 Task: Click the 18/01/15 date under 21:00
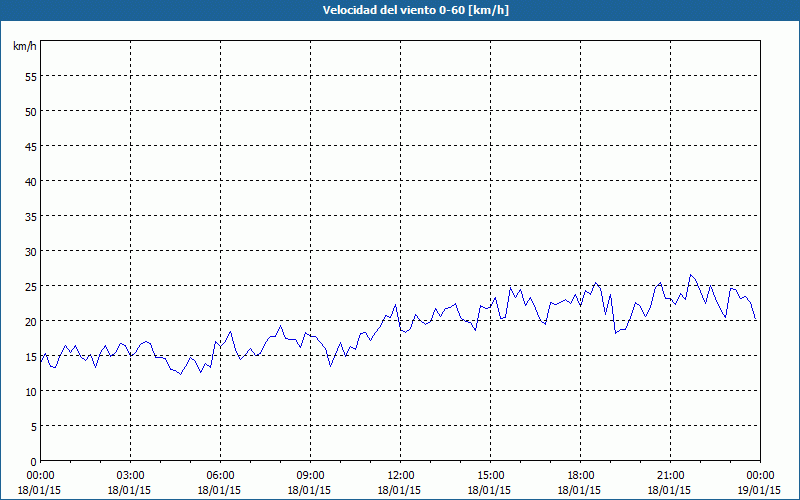(x=669, y=490)
